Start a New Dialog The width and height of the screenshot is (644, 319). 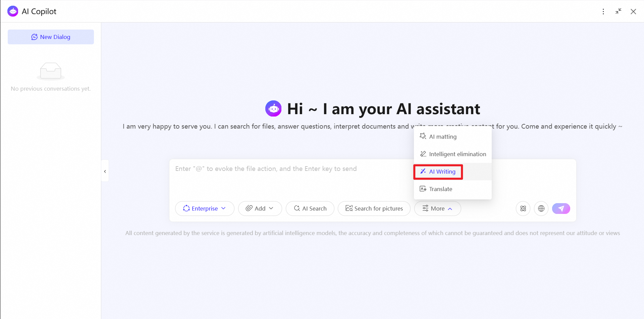pyautogui.click(x=51, y=37)
